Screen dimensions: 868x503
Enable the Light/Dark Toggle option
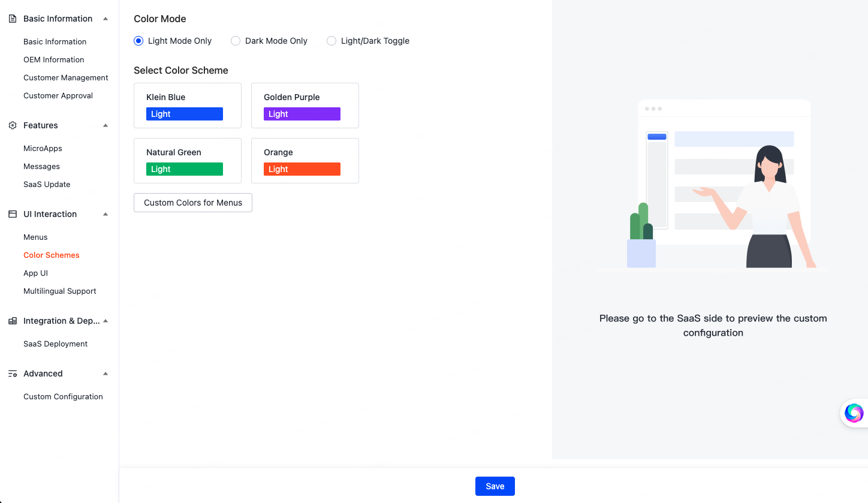pos(331,41)
